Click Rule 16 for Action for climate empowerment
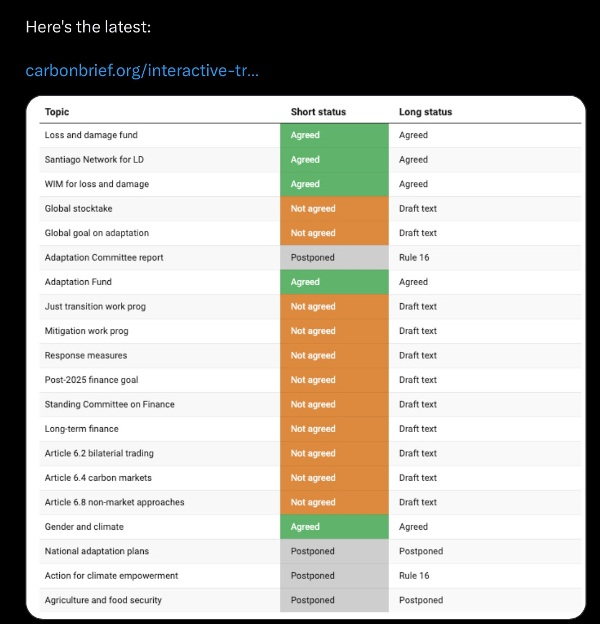Image resolution: width=600 pixels, height=624 pixels. (x=414, y=576)
